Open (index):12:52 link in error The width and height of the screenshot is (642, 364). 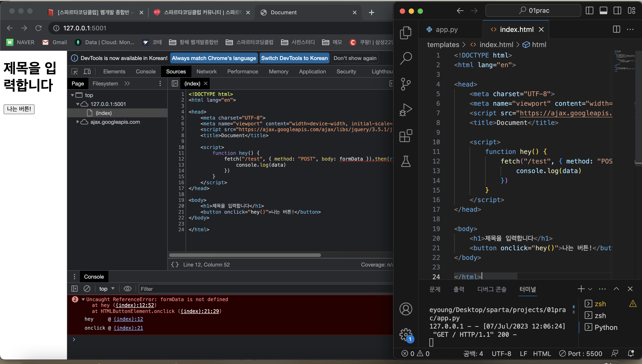pos(135,305)
